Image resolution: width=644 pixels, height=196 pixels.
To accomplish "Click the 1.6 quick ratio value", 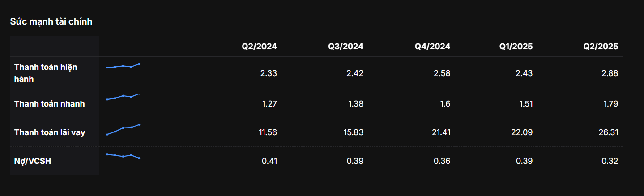I will (444, 104).
